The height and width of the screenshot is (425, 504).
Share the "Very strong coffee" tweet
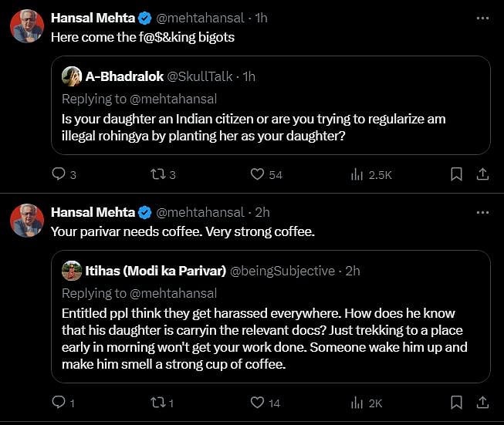click(482, 402)
